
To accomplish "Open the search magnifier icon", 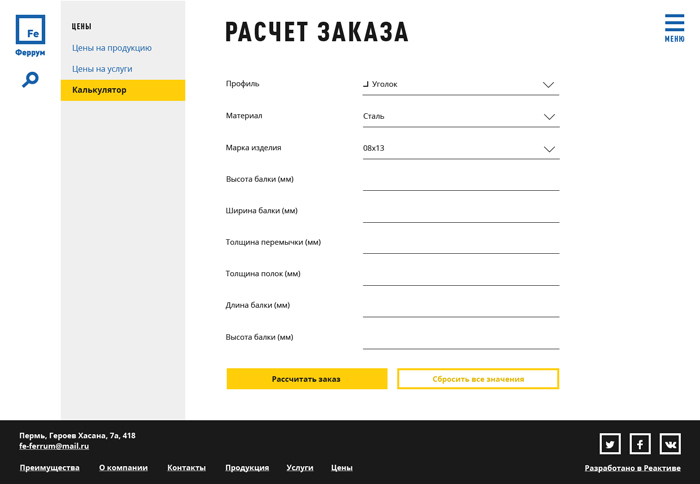I will (30, 79).
